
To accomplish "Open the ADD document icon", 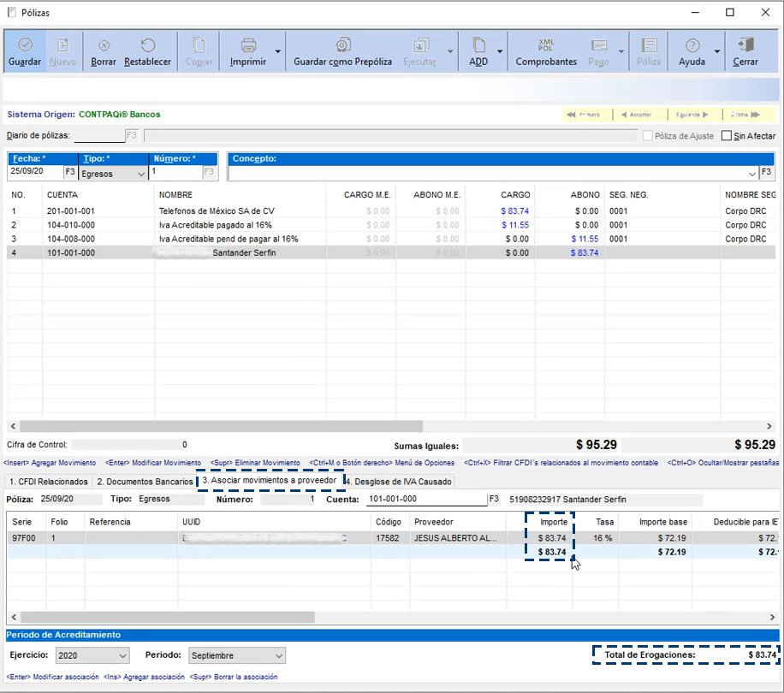I will pyautogui.click(x=478, y=45).
